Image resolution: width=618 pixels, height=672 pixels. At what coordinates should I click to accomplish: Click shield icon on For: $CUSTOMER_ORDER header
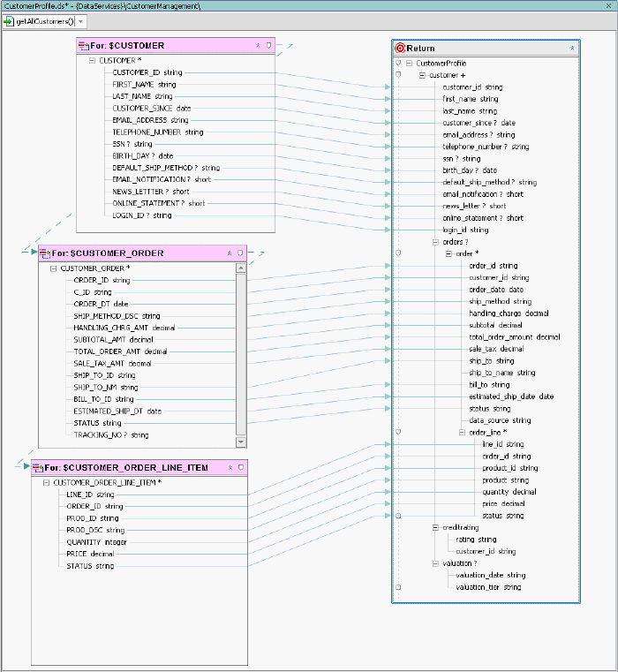click(x=240, y=253)
